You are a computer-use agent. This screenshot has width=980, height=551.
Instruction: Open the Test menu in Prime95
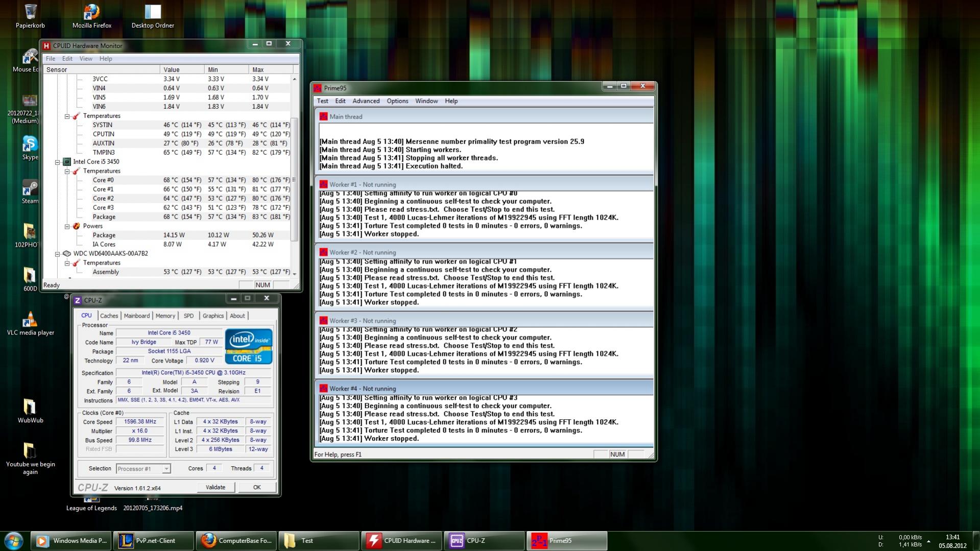323,101
